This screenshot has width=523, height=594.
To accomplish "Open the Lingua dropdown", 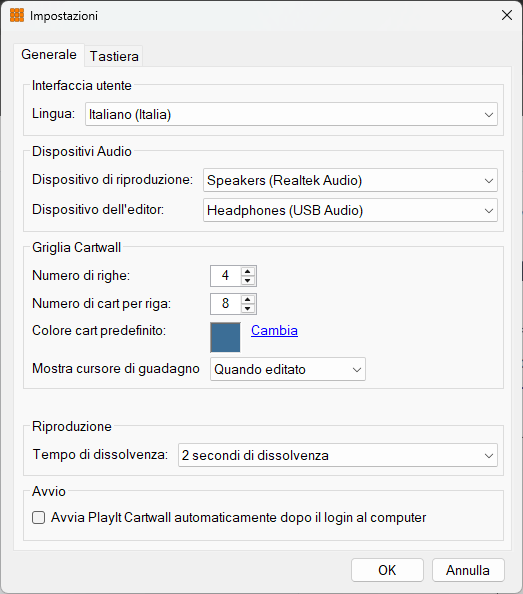I will click(291, 114).
